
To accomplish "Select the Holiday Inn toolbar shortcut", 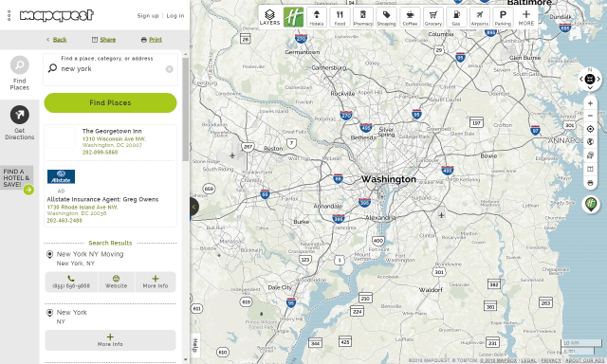I will tap(293, 17).
